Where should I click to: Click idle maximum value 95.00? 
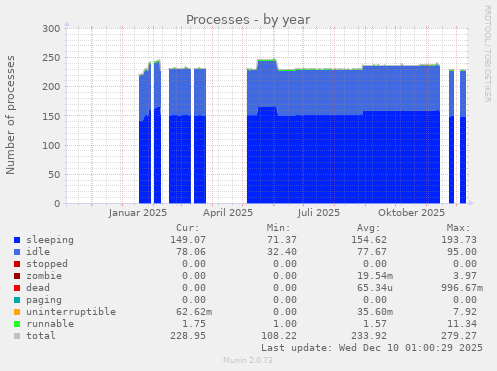pyautogui.click(x=462, y=252)
